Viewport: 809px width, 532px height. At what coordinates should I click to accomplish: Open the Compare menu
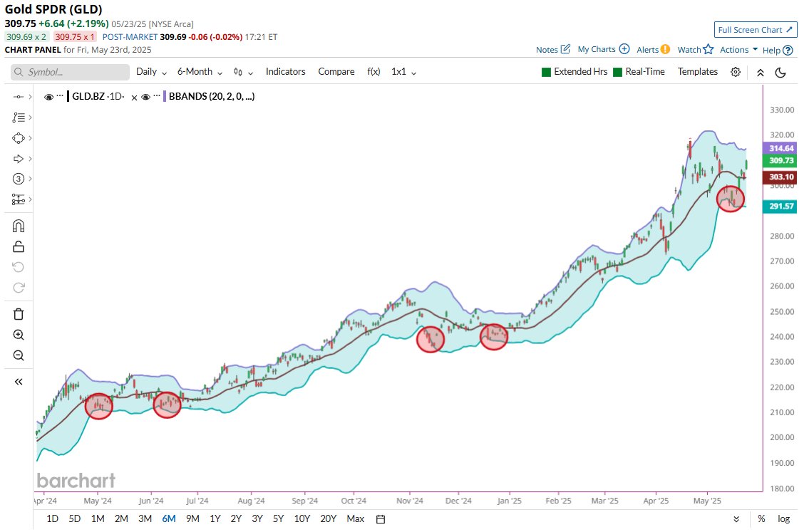(336, 72)
